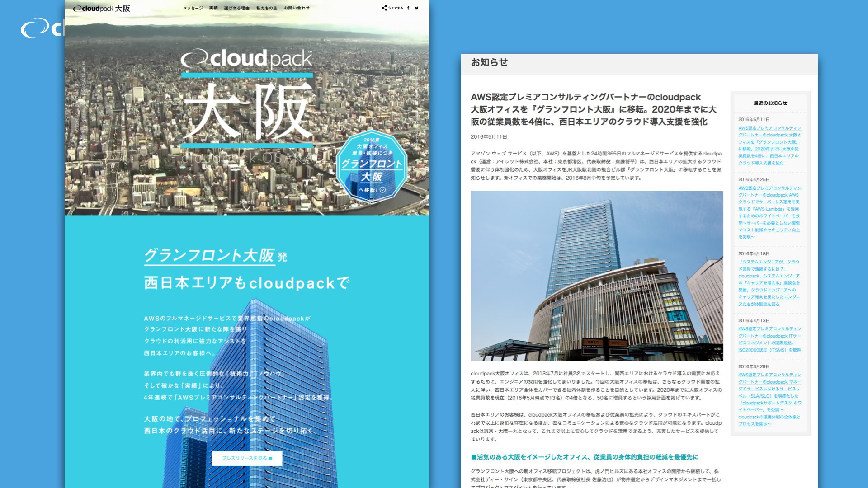The height and width of the screenshot is (488, 868).
Task: Open the システムエンジニア career talk news link
Action: pyautogui.click(x=769, y=283)
